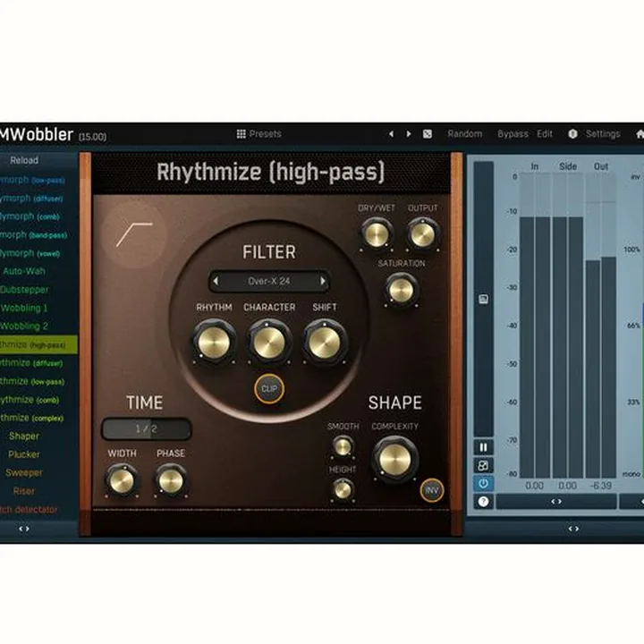Click the Side meter column header
The image size is (644, 644).
(568, 166)
